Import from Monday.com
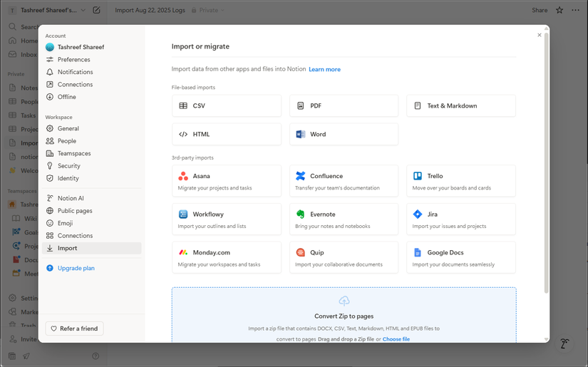 tap(226, 258)
